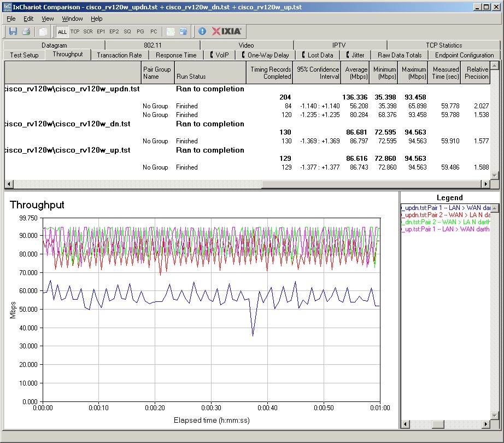Select the pair row with average 80.284
The image size is (504, 443).
[x=247, y=115]
